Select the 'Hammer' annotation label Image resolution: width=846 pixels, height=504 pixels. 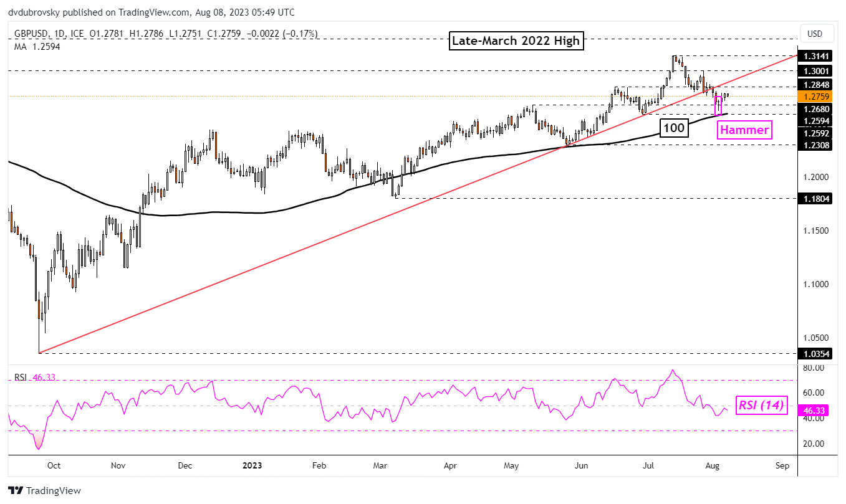pos(745,130)
